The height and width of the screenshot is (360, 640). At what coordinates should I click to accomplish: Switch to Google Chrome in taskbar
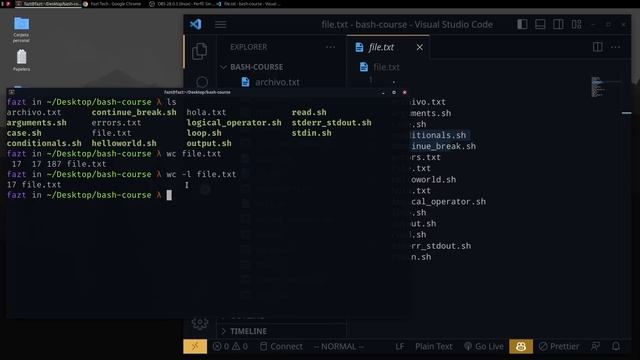pyautogui.click(x=112, y=4)
